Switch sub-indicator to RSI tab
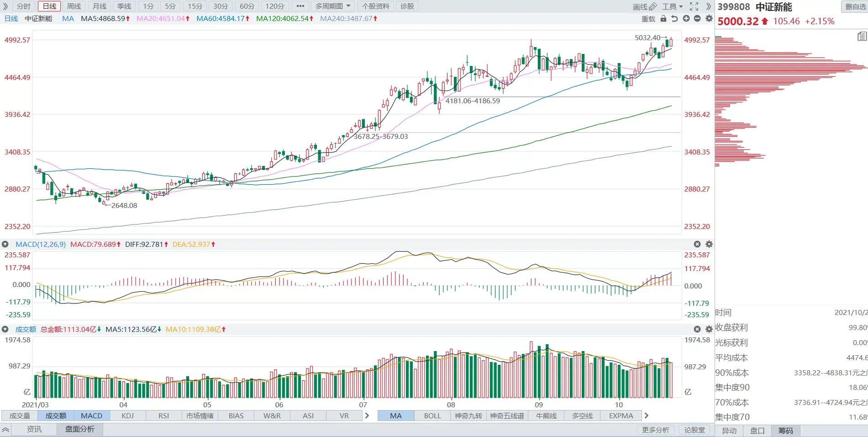868x437 pixels. [x=164, y=416]
